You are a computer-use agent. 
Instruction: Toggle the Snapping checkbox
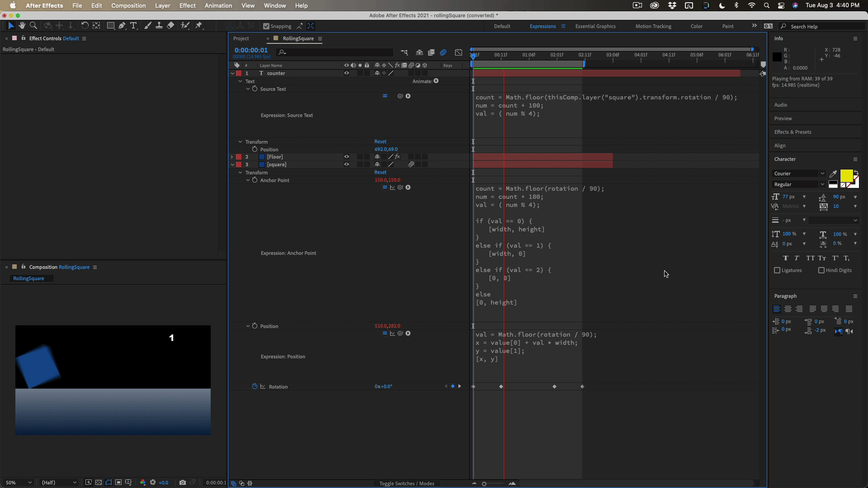point(266,26)
